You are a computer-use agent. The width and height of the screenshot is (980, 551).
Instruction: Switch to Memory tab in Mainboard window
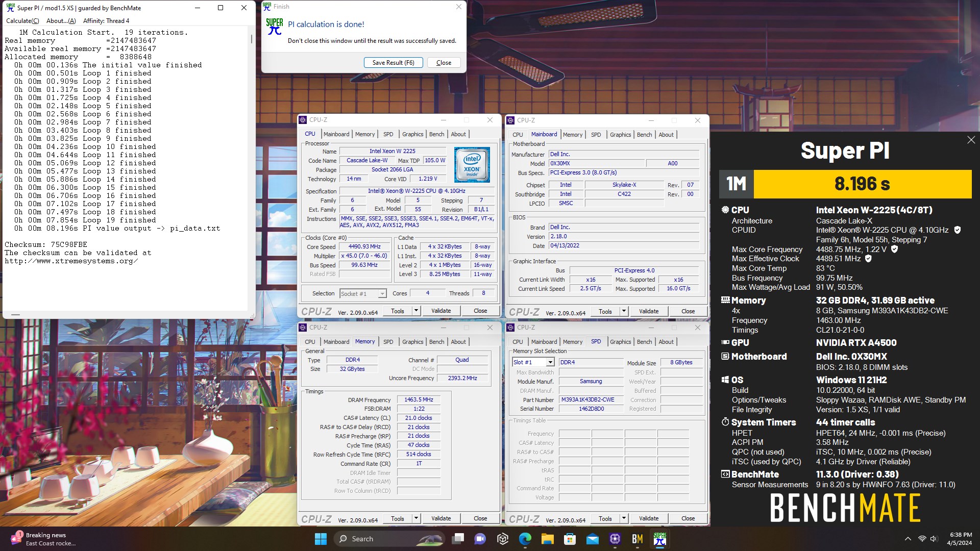(x=573, y=135)
